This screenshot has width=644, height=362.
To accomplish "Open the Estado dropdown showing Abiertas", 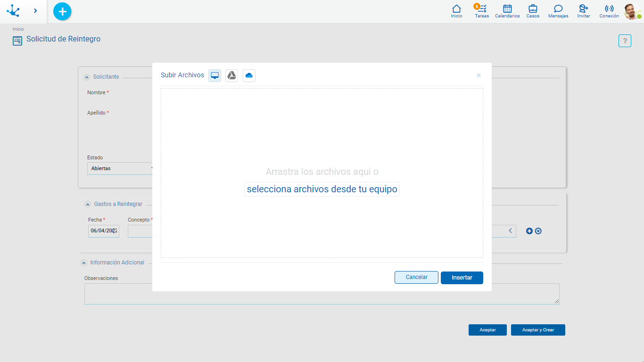I will pos(121,168).
